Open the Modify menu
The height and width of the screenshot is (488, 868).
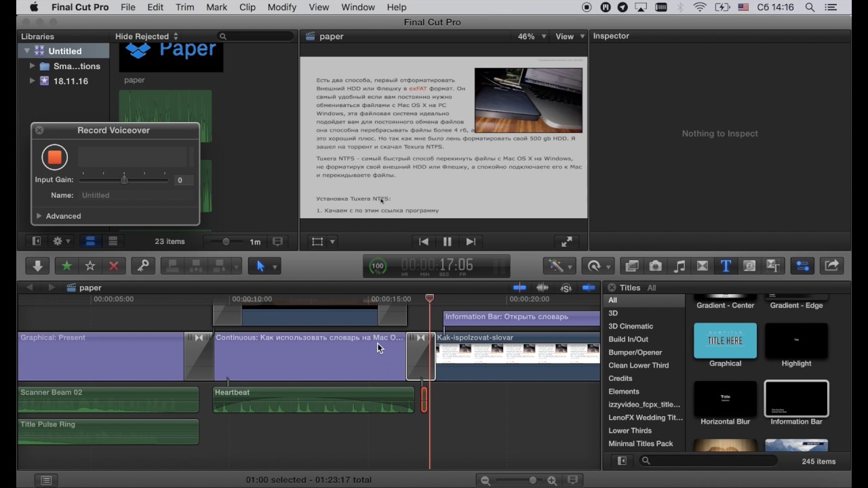281,7
